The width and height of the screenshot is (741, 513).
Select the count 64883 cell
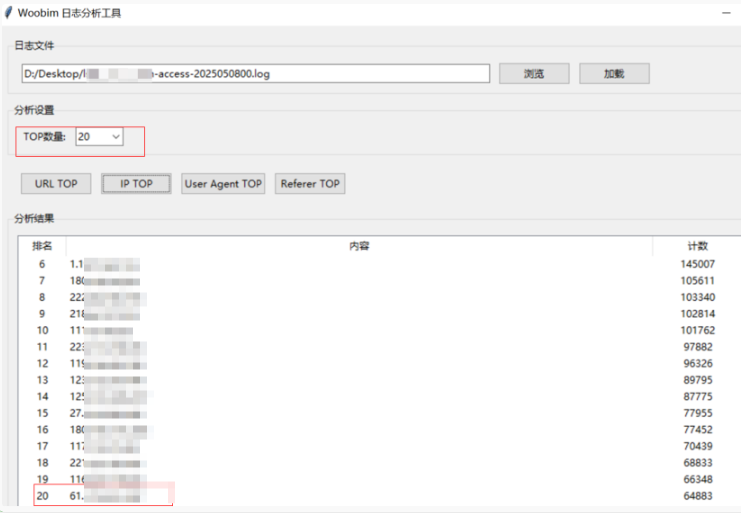(x=698, y=496)
